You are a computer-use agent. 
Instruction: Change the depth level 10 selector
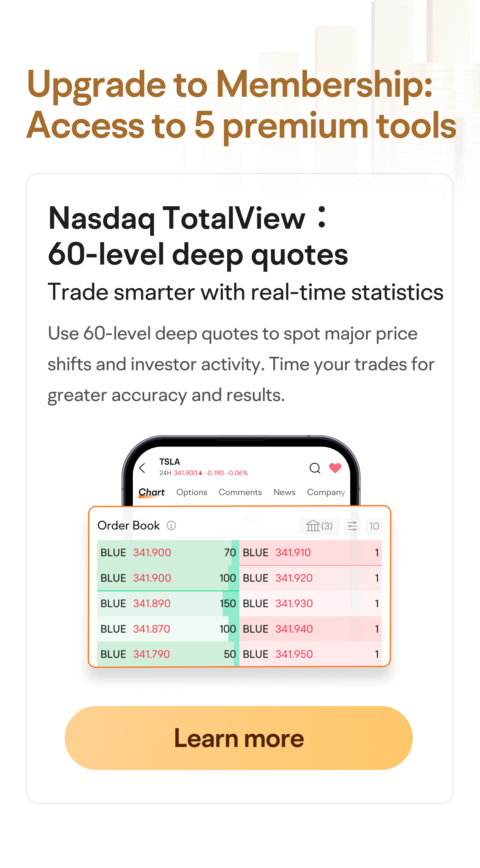[x=374, y=526]
